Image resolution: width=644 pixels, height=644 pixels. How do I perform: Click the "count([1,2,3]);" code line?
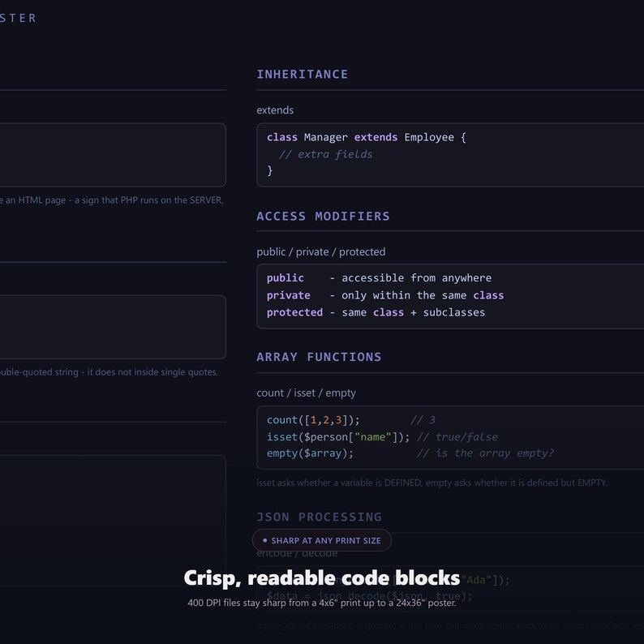pyautogui.click(x=313, y=420)
